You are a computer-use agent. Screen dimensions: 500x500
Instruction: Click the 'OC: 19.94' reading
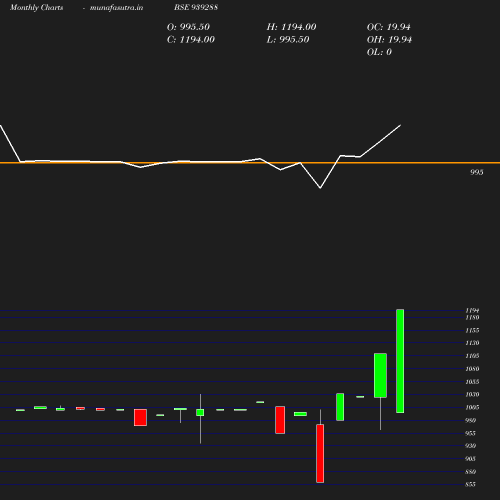(389, 27)
